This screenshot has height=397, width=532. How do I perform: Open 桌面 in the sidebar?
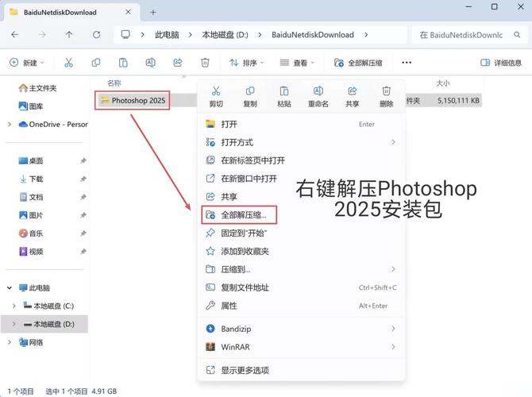pos(31,161)
